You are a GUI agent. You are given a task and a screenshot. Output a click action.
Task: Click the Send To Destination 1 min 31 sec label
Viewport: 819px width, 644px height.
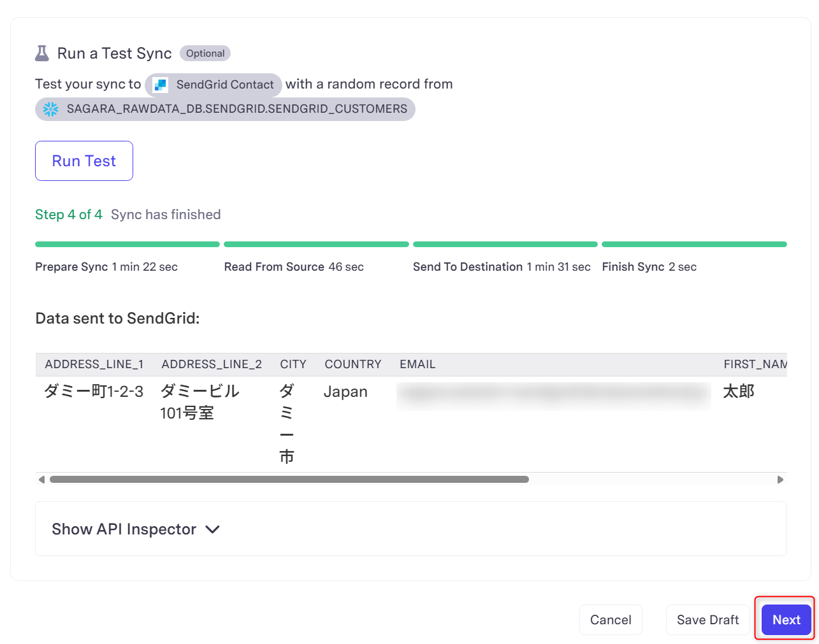pos(502,267)
